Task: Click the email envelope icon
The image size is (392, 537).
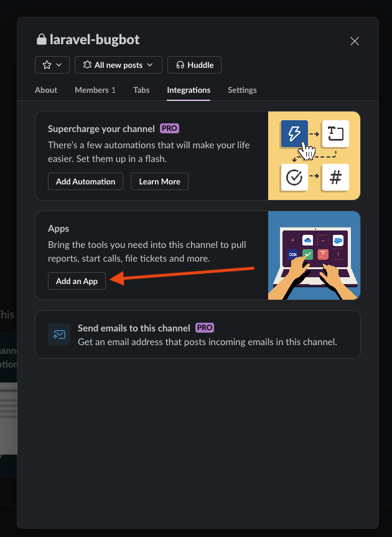Action: pos(59,335)
